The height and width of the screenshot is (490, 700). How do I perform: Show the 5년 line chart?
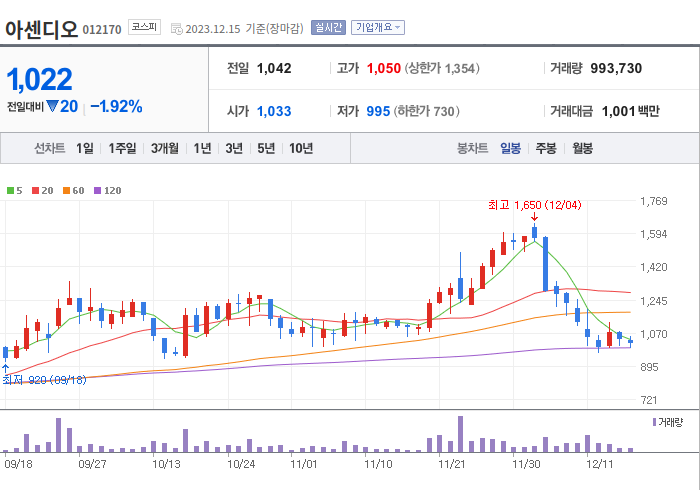[266, 148]
